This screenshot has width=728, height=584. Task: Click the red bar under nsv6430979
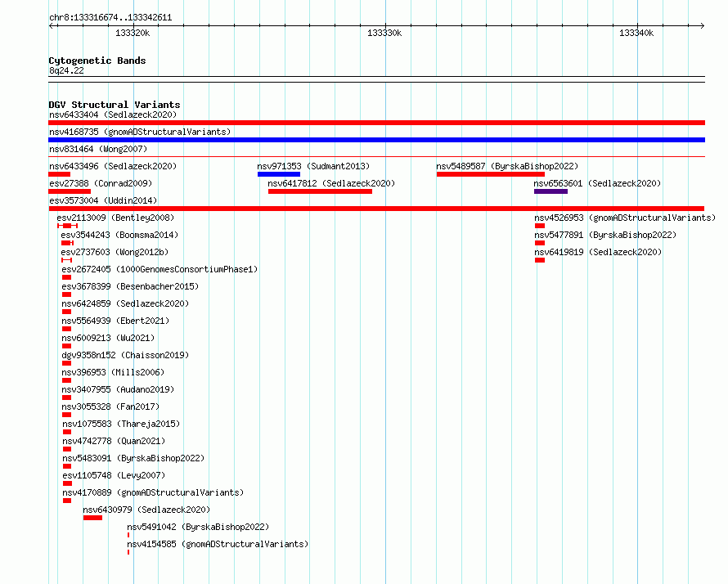93,518
